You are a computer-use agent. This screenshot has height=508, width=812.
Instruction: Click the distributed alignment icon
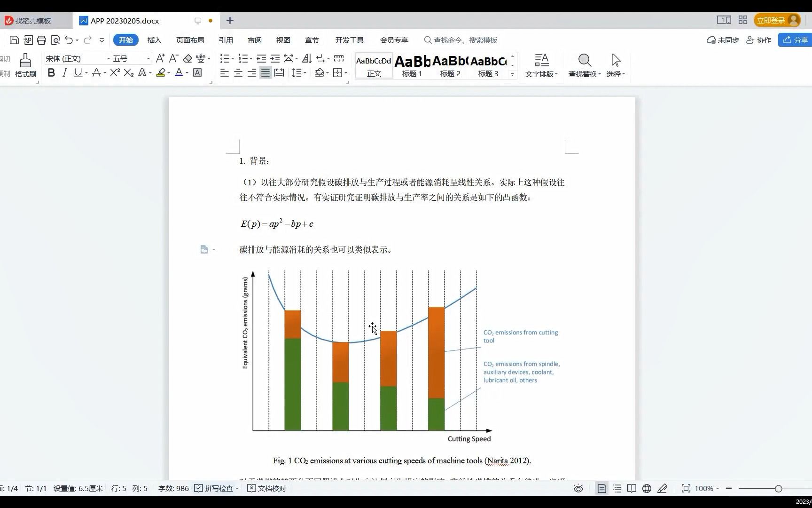pyautogui.click(x=279, y=72)
